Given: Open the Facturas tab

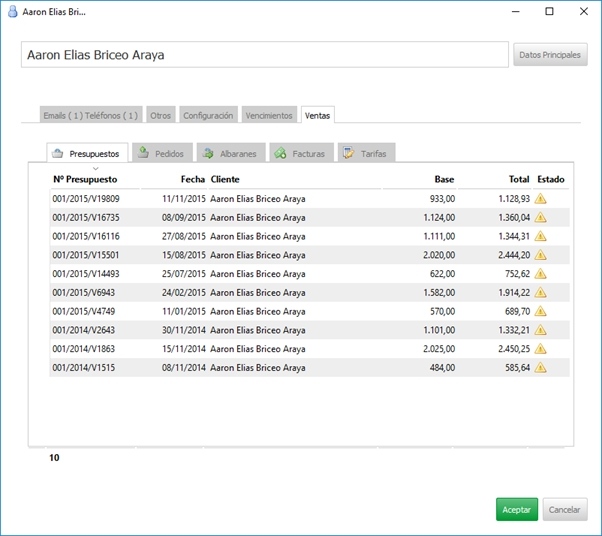Looking at the screenshot, I should (x=299, y=154).
